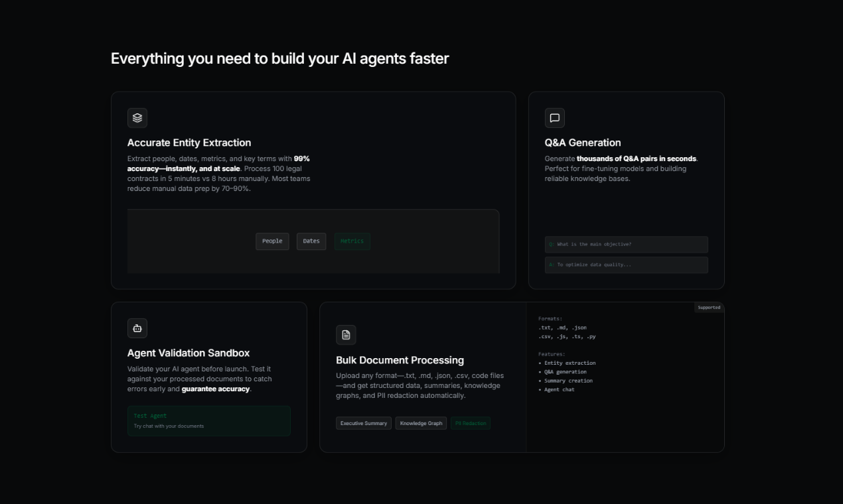Click the Q&A generation feature item
The width and height of the screenshot is (843, 504).
coord(564,371)
